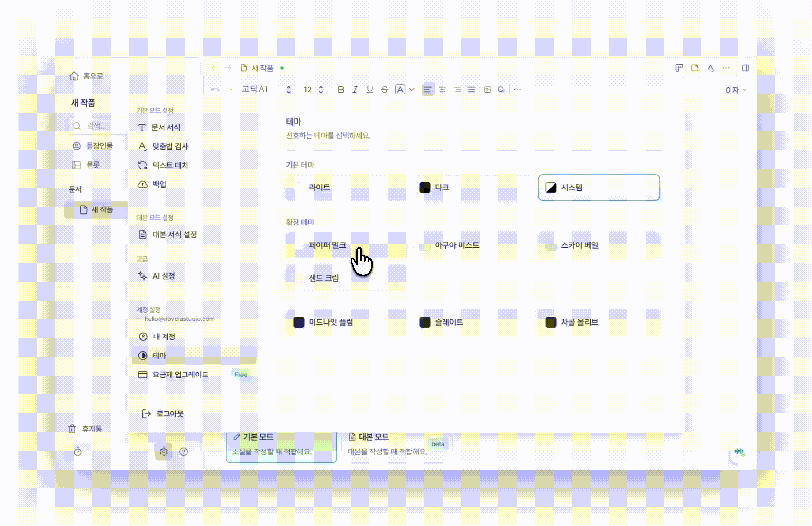Insert an image using the toolbar icon
The image size is (812, 526).
tap(487, 90)
